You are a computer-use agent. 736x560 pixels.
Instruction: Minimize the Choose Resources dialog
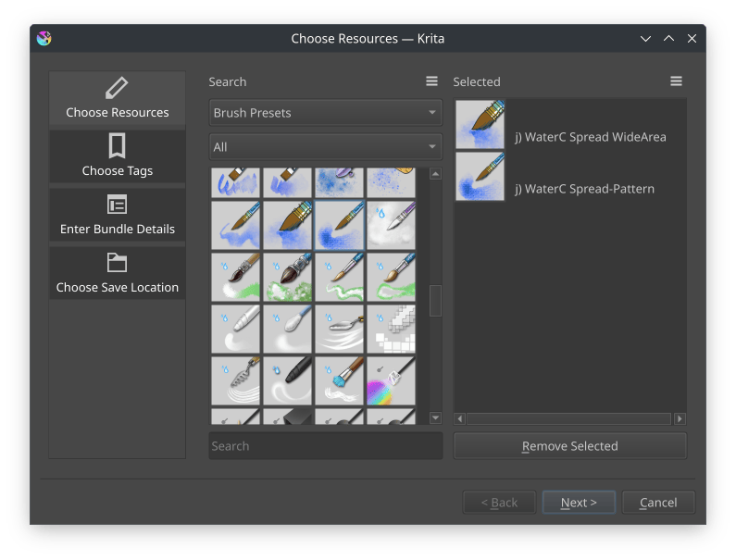[x=645, y=39]
